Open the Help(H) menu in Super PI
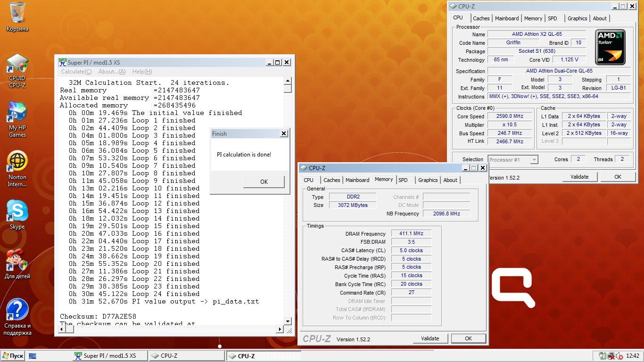Image resolution: width=644 pixels, height=362 pixels. click(142, 72)
